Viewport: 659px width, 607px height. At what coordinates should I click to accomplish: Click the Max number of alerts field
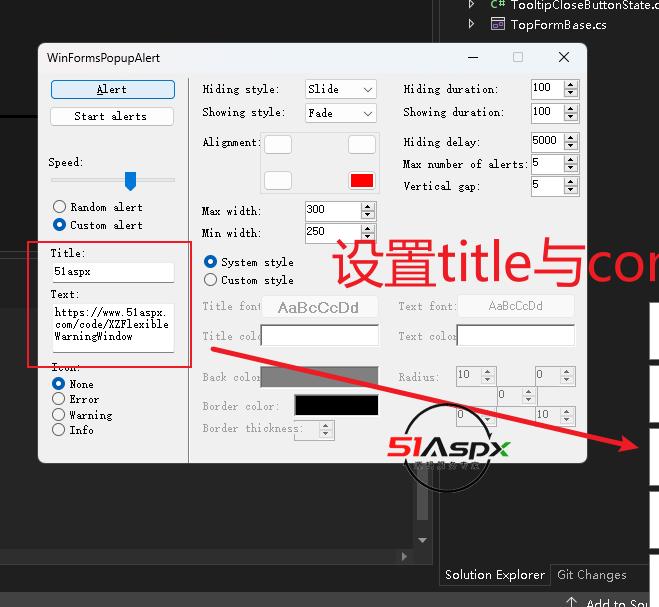coord(547,164)
